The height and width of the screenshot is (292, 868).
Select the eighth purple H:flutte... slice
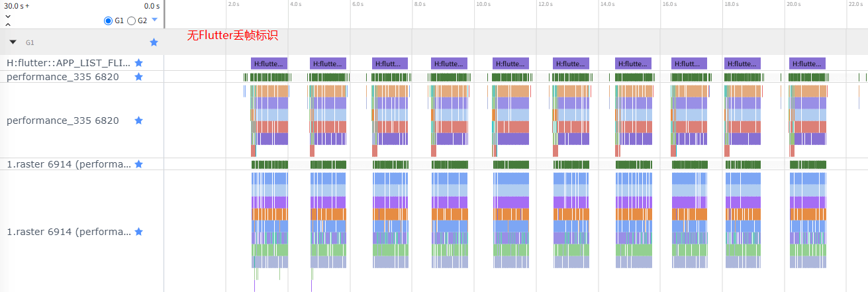pyautogui.click(x=689, y=63)
